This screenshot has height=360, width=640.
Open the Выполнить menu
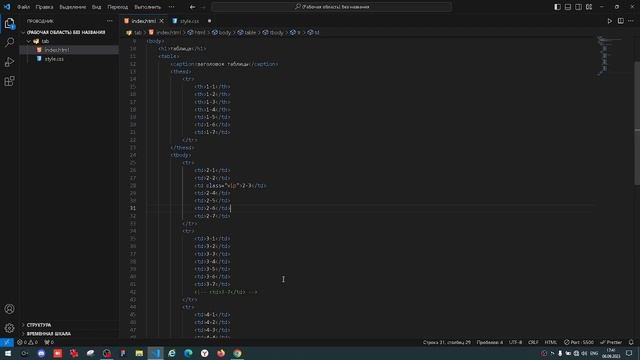147,7
